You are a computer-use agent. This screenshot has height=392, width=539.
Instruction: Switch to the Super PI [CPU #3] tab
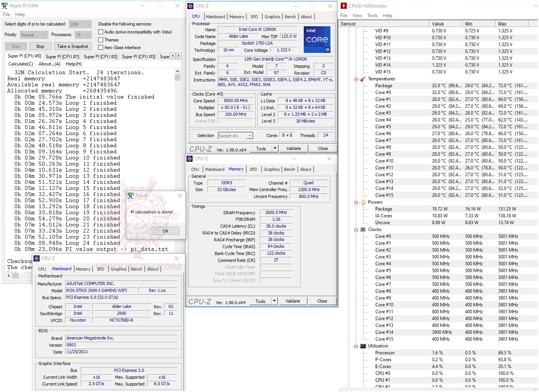[139, 57]
